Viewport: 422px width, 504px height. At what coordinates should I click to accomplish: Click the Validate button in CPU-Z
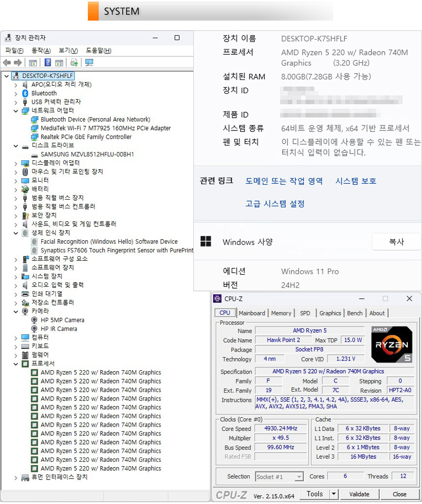point(360,494)
